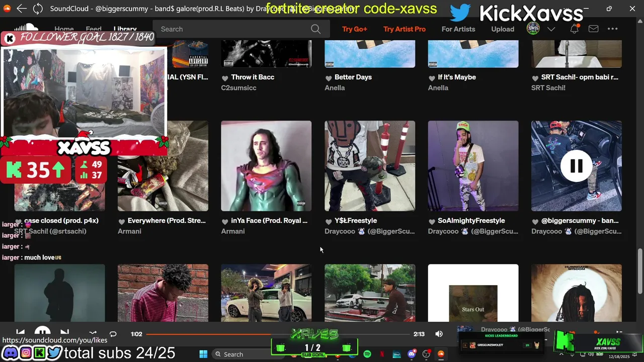The height and width of the screenshot is (362, 644).
Task: Expand the profile dropdown chevron
Action: (551, 29)
